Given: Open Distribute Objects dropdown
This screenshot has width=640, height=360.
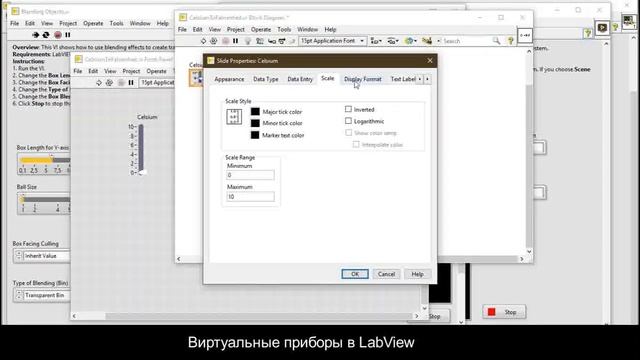Looking at the screenshot, I should pyautogui.click(x=393, y=41).
